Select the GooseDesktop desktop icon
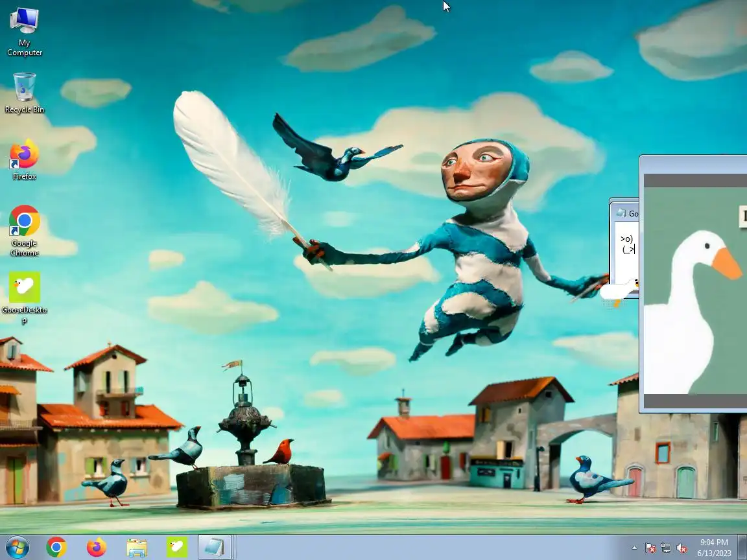 pos(24,298)
